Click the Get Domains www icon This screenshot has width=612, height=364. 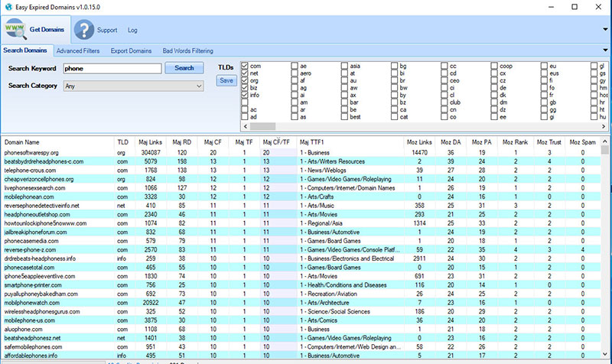click(14, 30)
